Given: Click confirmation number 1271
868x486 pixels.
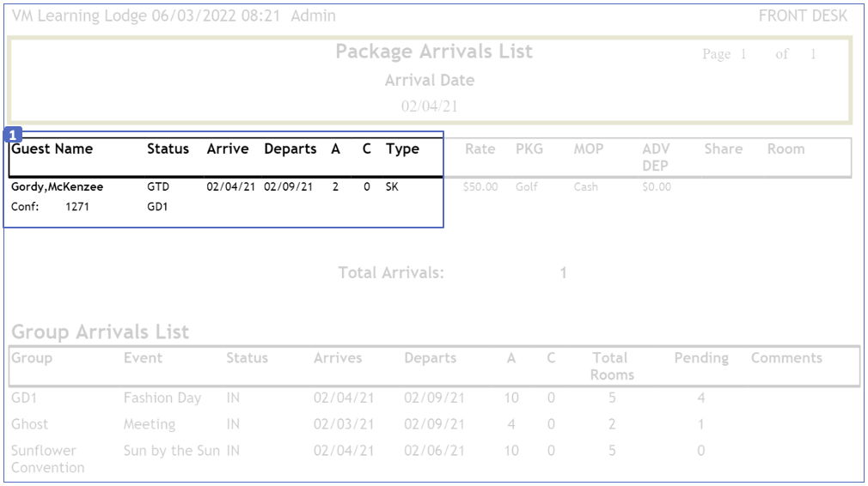Looking at the screenshot, I should 77,207.
